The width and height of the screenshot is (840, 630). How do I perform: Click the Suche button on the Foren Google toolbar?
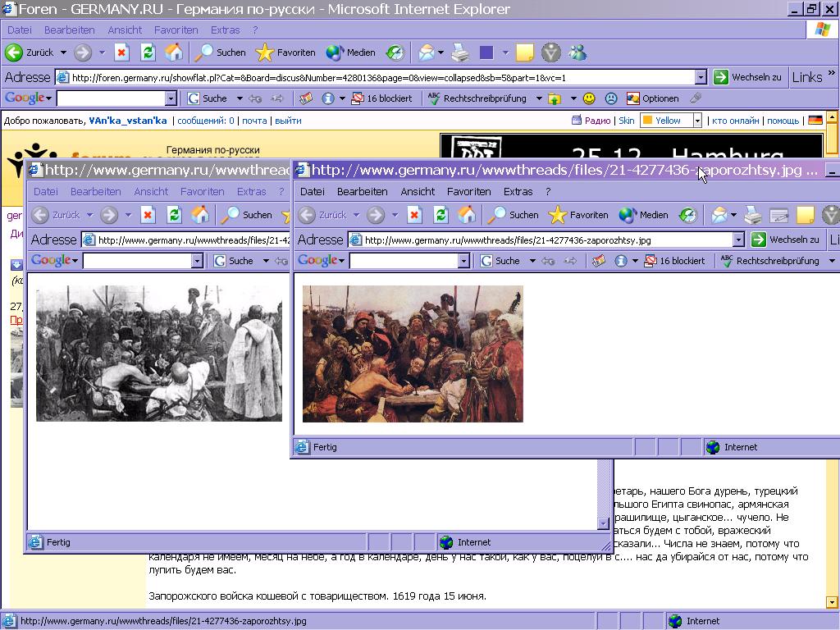(208, 98)
